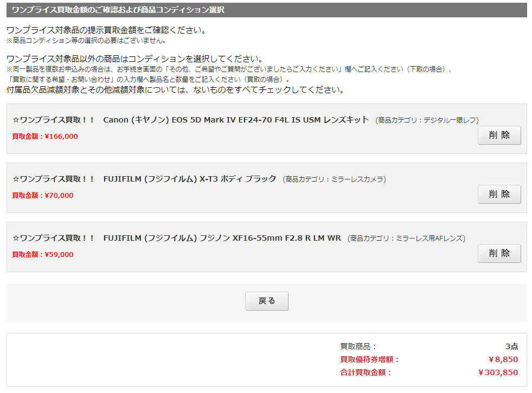The width and height of the screenshot is (532, 393).
Task: Click the ワンプライス対象品以外の商品 instruction line
Action: point(134,59)
